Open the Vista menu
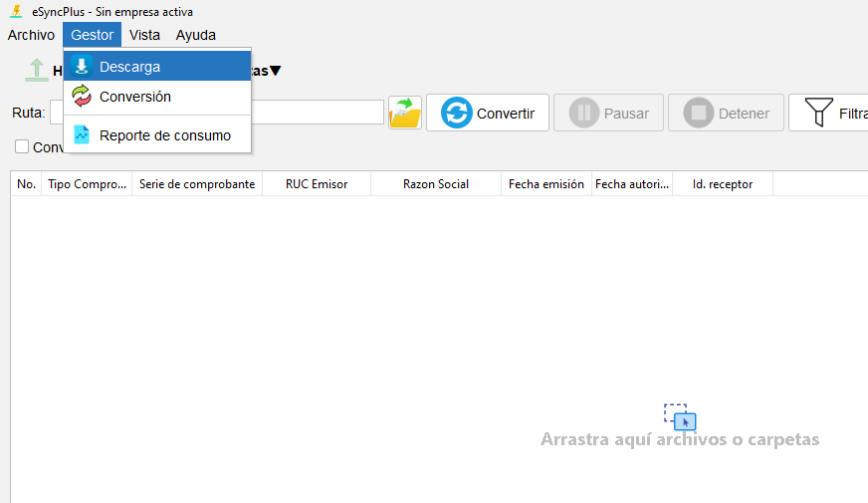Viewport: 868px width, 503px height. point(144,35)
